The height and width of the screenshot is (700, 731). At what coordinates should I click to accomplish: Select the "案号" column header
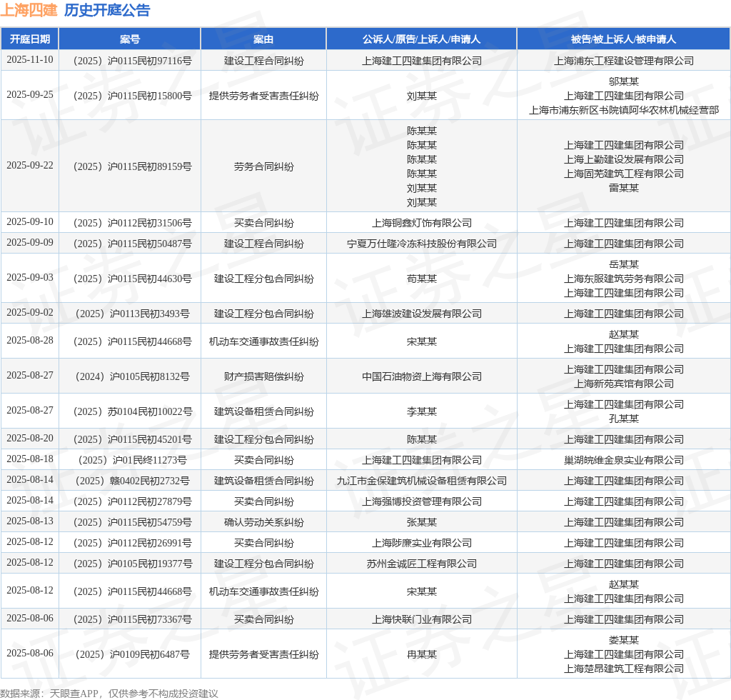click(130, 39)
